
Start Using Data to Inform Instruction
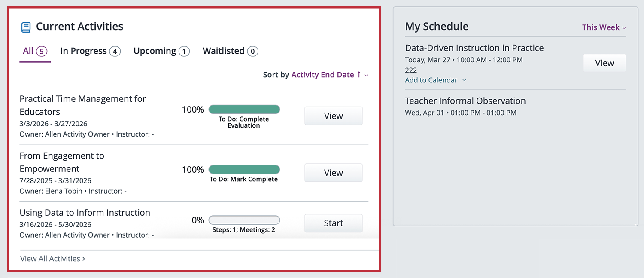point(334,223)
